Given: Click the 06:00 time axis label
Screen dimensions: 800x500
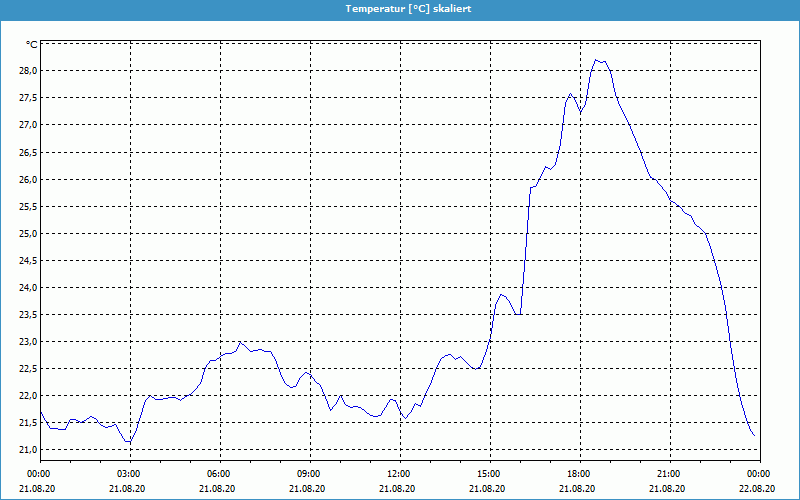Looking at the screenshot, I should click(219, 473).
